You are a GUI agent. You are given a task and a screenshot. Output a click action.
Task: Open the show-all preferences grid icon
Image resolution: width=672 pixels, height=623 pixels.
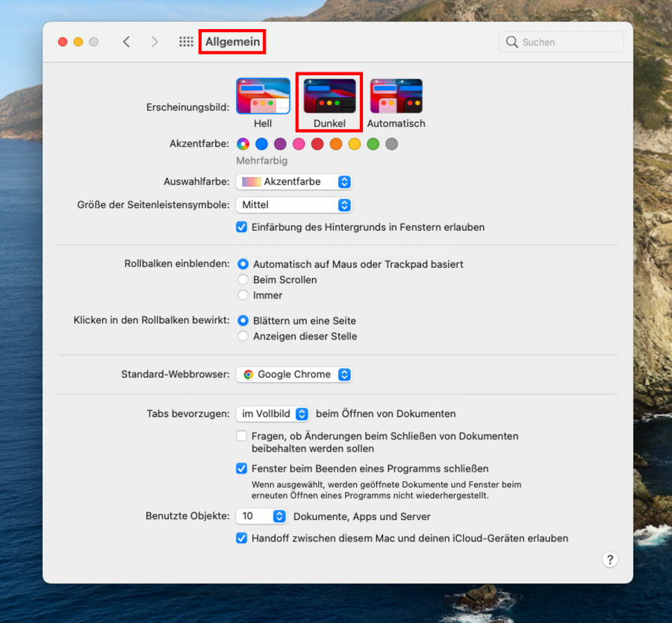(x=186, y=42)
